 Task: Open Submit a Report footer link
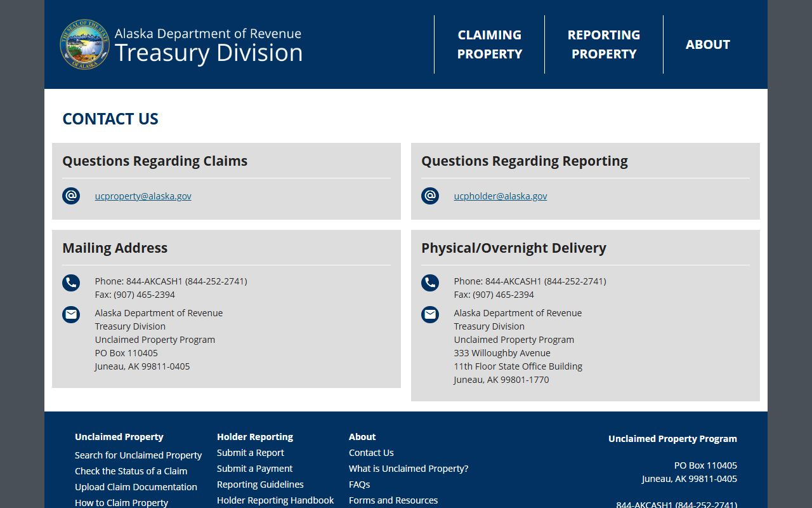pos(251,453)
